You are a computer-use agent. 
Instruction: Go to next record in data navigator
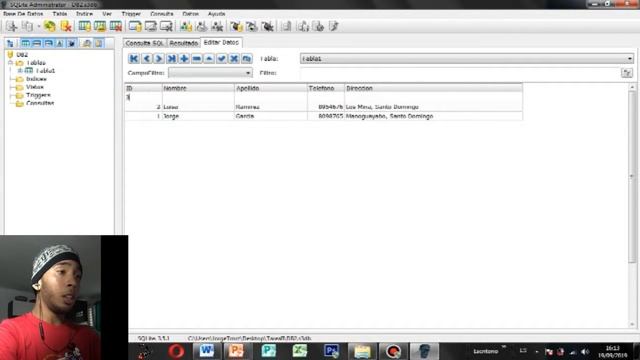(159, 59)
